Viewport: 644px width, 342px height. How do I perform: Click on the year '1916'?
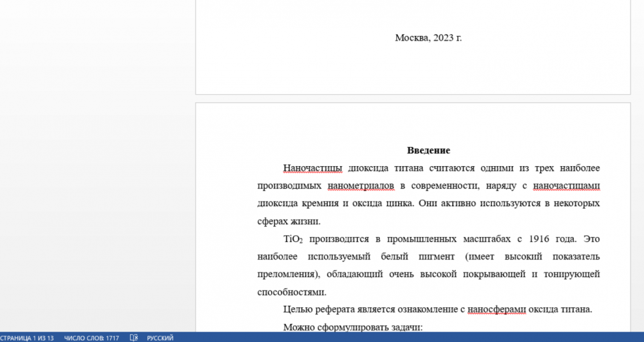pos(540,239)
